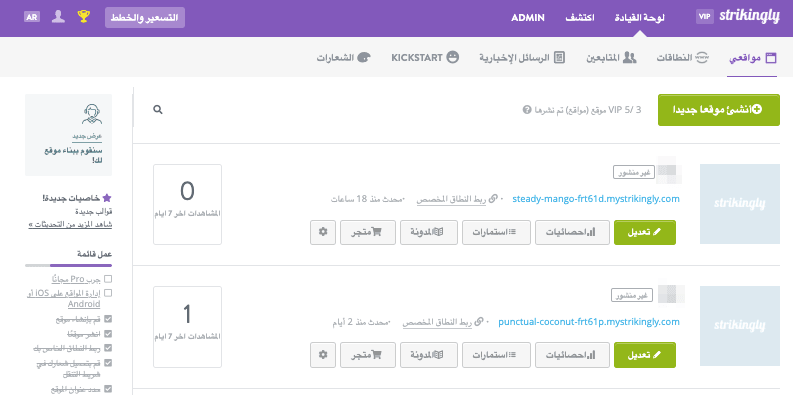Click ربط النطاق المخصص for punctual-coconut site
This screenshot has height=395, width=793.
[437, 322]
